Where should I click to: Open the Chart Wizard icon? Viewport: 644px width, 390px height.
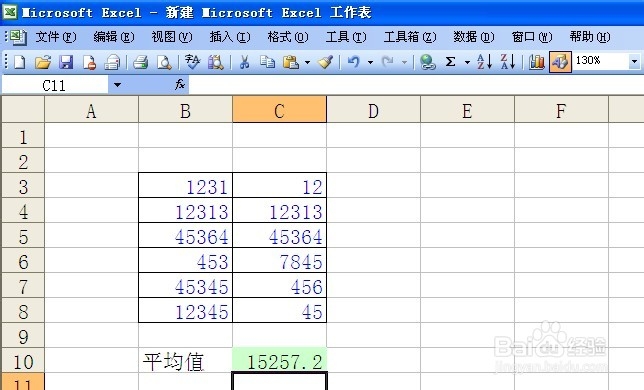(x=536, y=62)
